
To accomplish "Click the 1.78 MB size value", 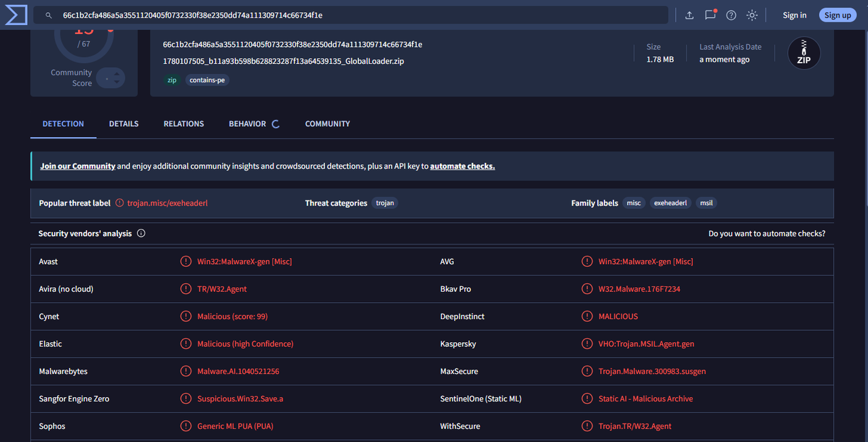I will coord(660,60).
